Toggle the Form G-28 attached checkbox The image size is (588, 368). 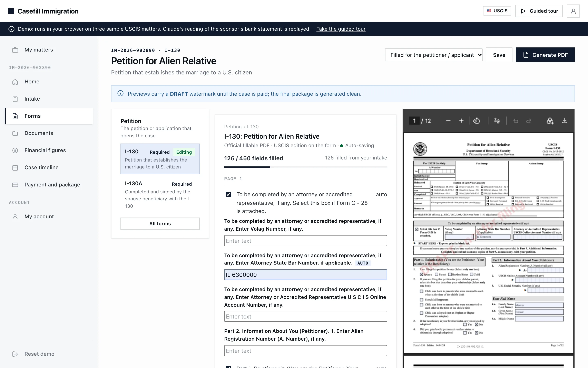pyautogui.click(x=228, y=194)
